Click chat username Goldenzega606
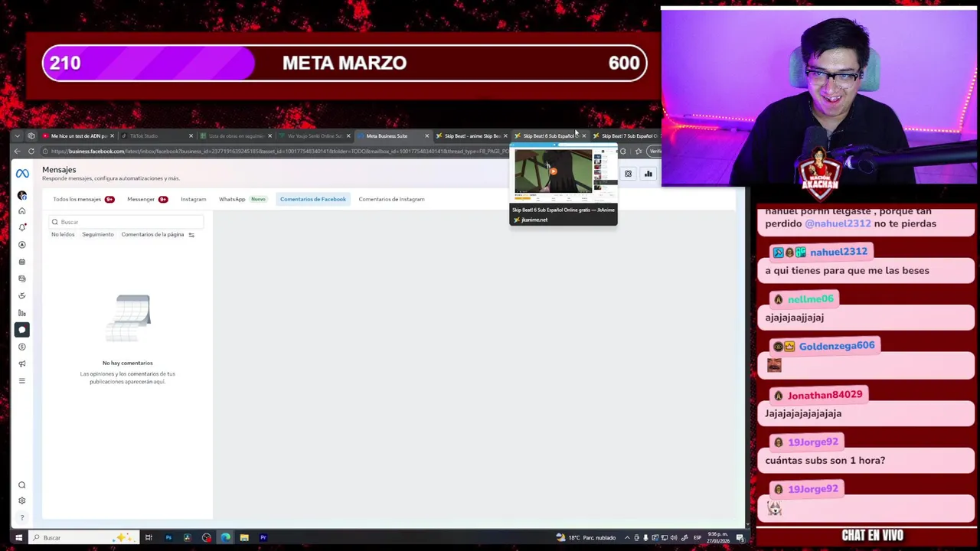The image size is (980, 551). 837,346
